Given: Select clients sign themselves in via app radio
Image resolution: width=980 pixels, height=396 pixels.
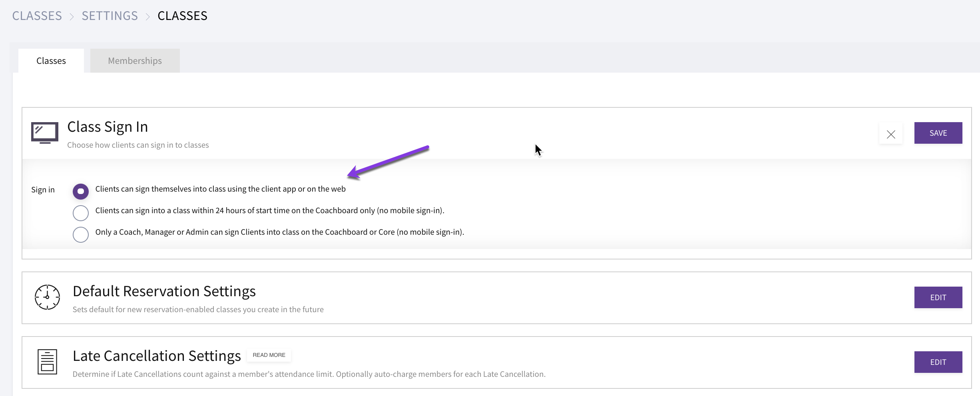Looking at the screenshot, I should click(x=81, y=192).
